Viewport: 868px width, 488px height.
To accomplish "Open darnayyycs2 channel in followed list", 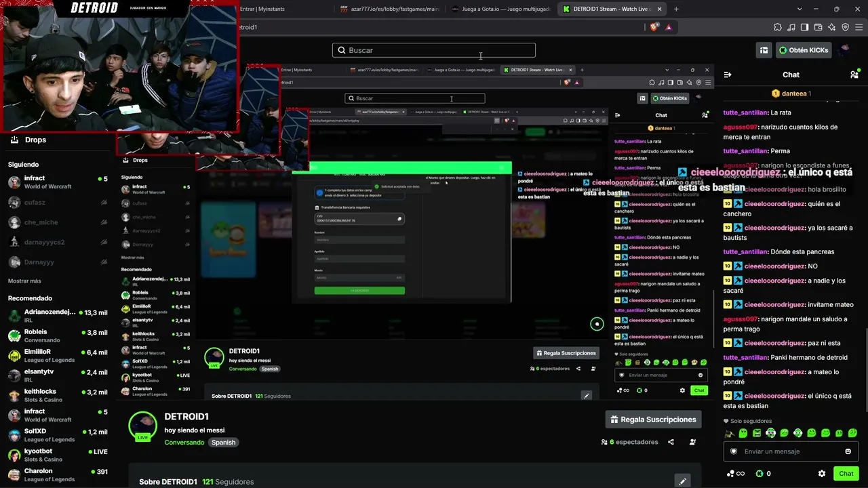I will [x=58, y=242].
